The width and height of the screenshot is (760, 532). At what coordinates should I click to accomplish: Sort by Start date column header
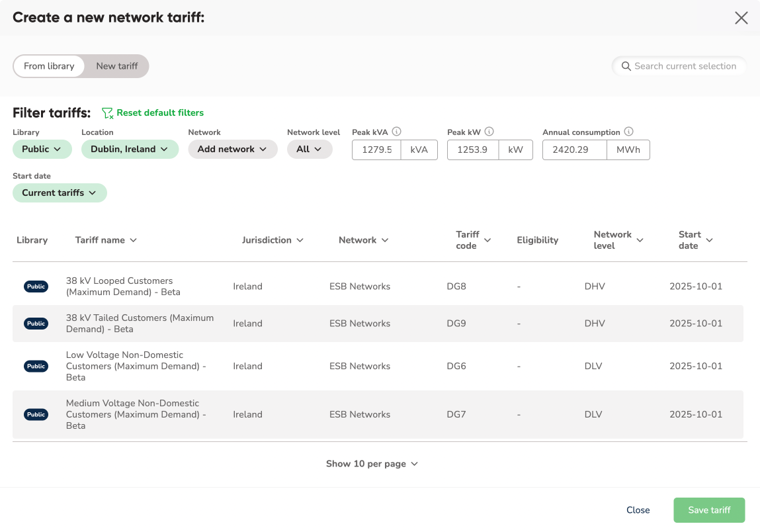click(x=696, y=240)
